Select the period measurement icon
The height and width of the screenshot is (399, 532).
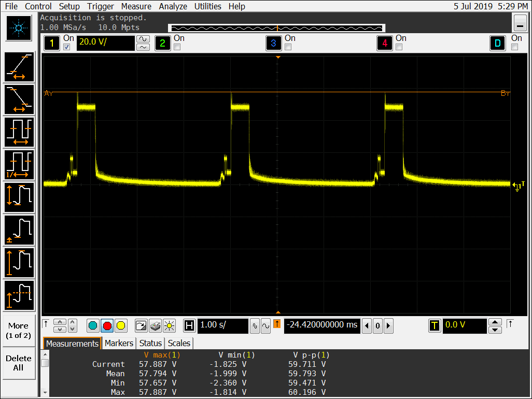tap(19, 132)
